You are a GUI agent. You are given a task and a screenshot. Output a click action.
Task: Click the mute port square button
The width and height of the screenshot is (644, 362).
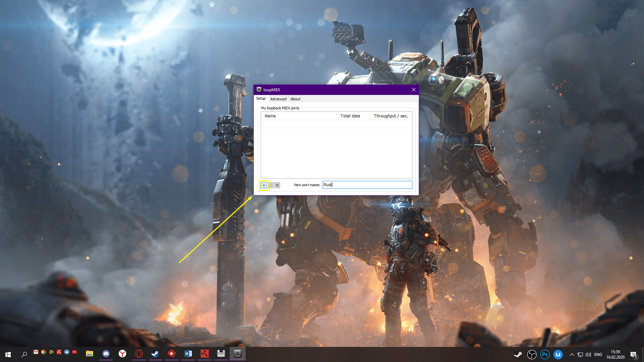(x=277, y=185)
